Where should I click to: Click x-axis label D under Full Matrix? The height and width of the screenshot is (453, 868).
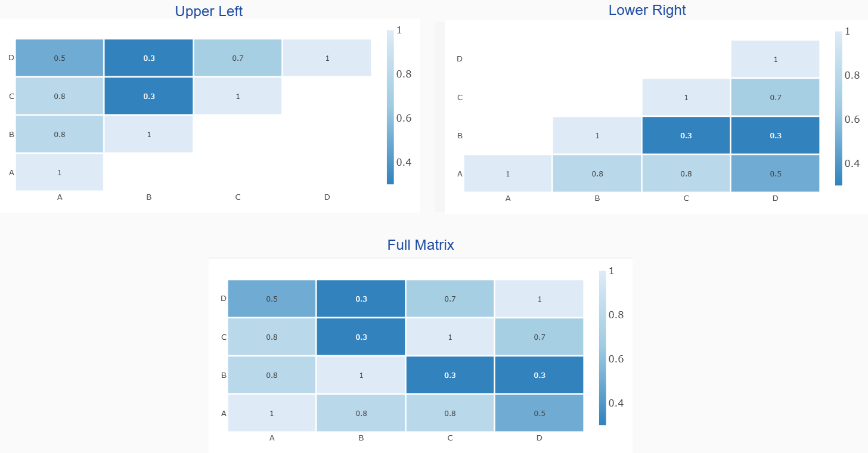pos(539,438)
